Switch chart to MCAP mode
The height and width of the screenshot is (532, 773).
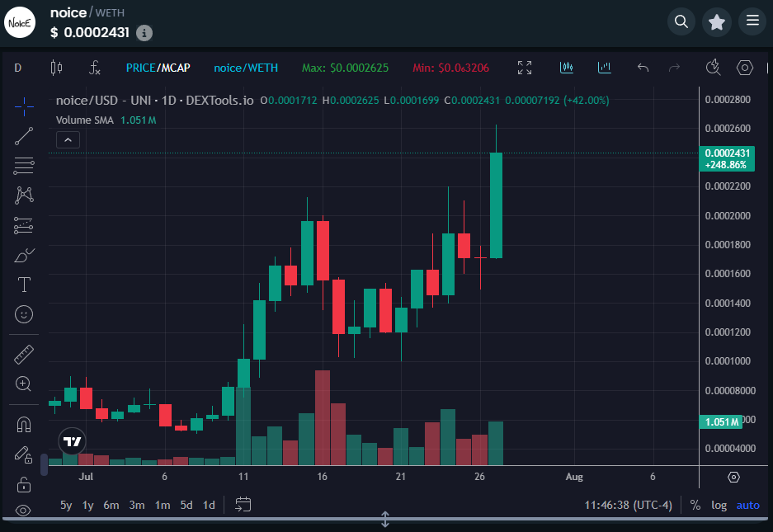pos(176,68)
